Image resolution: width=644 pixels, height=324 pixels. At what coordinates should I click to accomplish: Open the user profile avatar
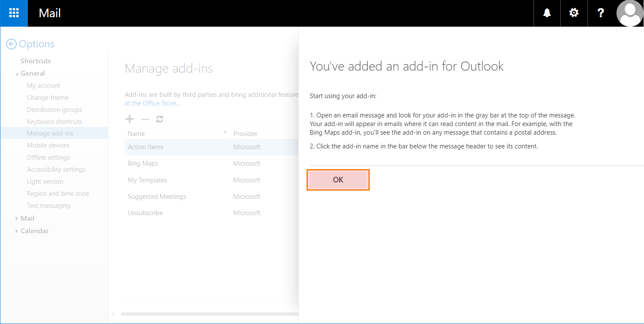coord(630,13)
